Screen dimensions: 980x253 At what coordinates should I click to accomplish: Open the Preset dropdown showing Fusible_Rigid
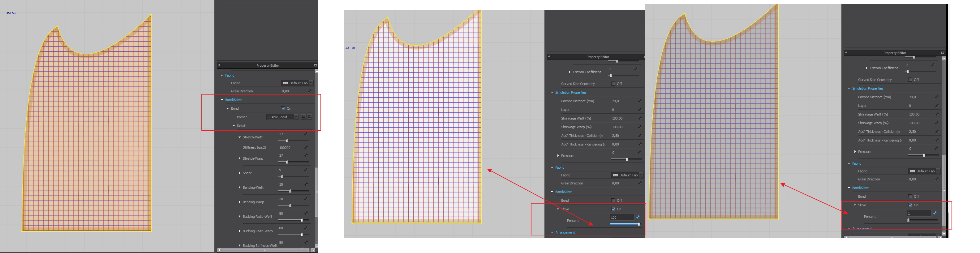click(296, 117)
